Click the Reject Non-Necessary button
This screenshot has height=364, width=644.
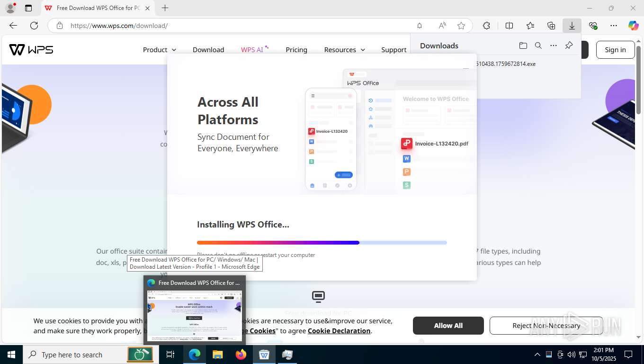(546, 326)
